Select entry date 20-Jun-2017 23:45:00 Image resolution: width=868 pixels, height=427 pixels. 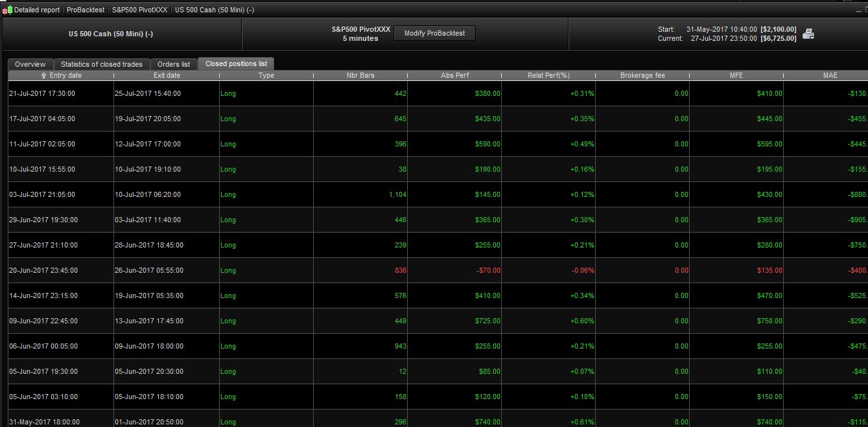[43, 270]
